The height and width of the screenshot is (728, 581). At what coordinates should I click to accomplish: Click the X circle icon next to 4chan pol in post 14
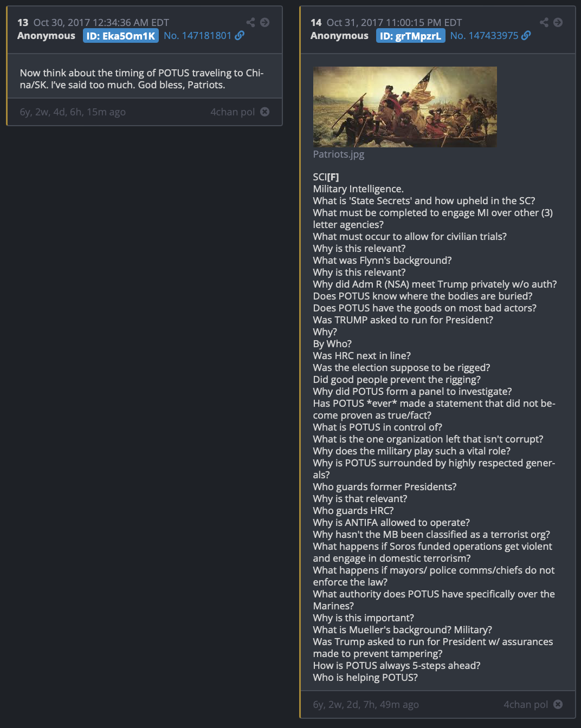tap(558, 704)
